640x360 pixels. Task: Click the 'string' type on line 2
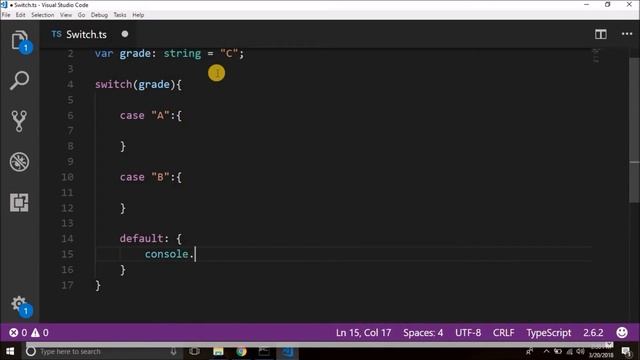tap(182, 53)
